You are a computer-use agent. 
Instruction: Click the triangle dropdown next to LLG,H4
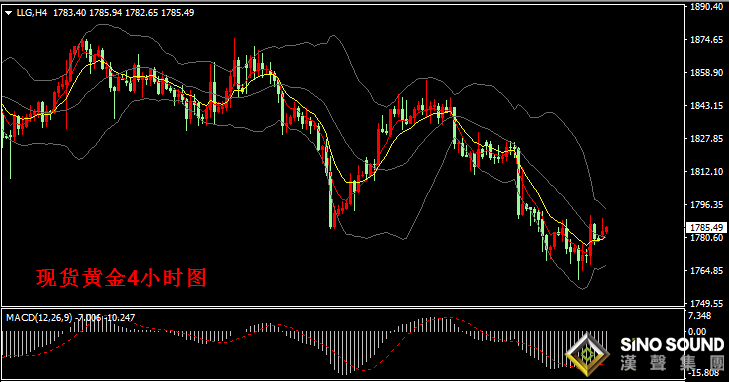(x=8, y=13)
